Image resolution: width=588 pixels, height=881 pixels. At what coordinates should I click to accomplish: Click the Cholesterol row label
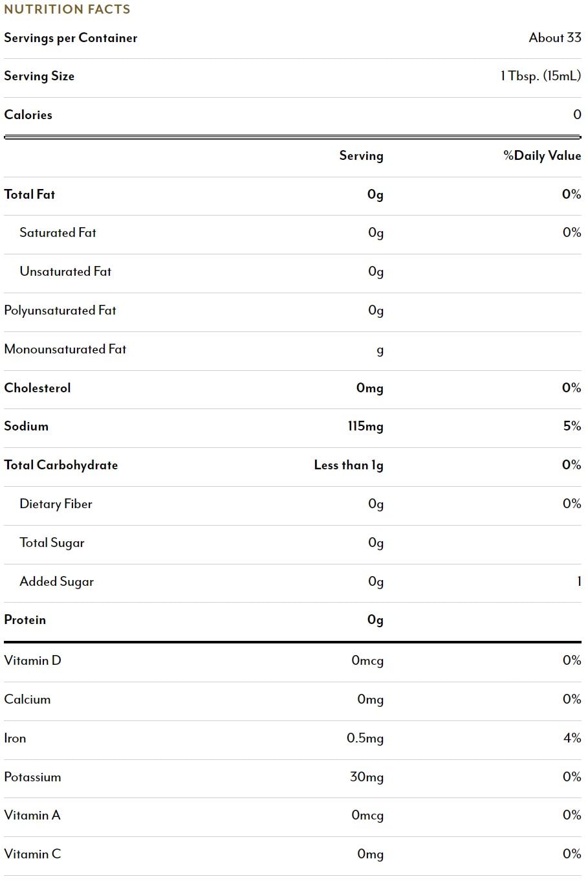coord(38,388)
